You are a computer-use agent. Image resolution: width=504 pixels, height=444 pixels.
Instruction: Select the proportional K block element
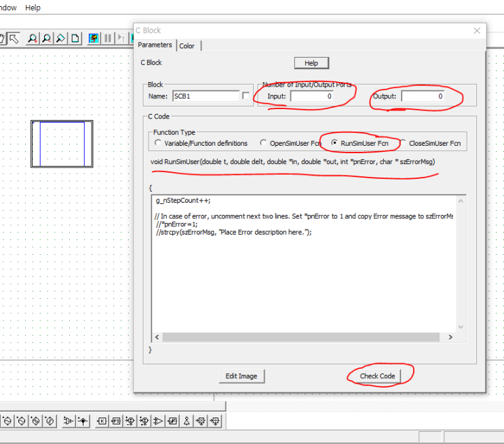102,421
